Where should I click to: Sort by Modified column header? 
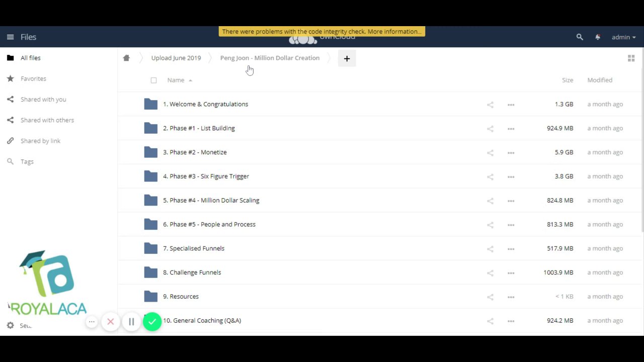(x=600, y=80)
